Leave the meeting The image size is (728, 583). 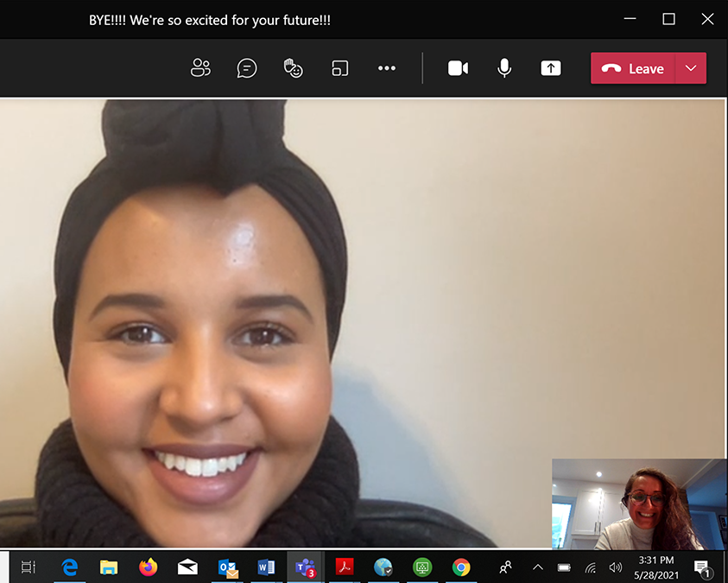click(632, 68)
